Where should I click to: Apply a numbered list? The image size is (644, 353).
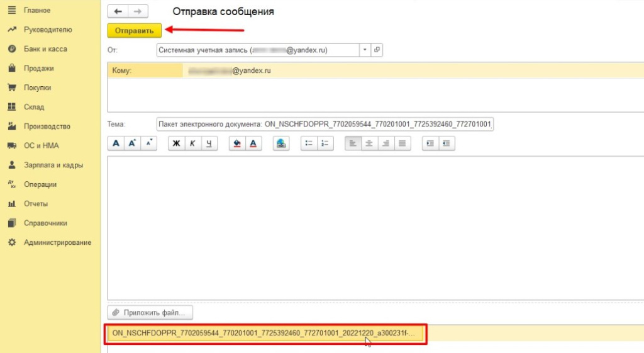pyautogui.click(x=325, y=143)
